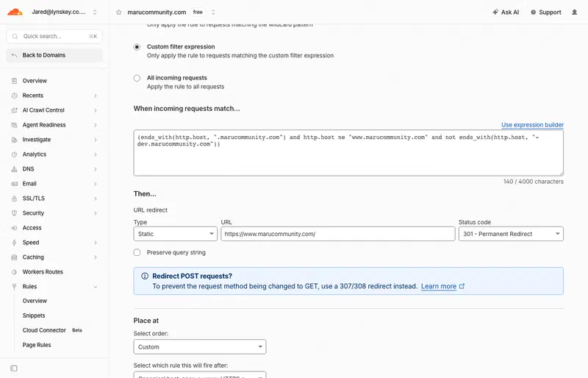Expand the Caching submenu chevron

(96, 257)
